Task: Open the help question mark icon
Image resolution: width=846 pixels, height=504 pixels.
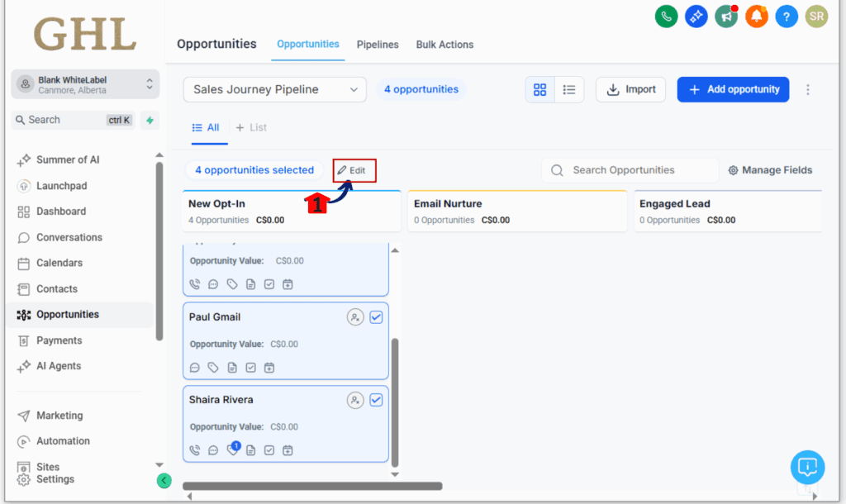Action: pos(787,16)
